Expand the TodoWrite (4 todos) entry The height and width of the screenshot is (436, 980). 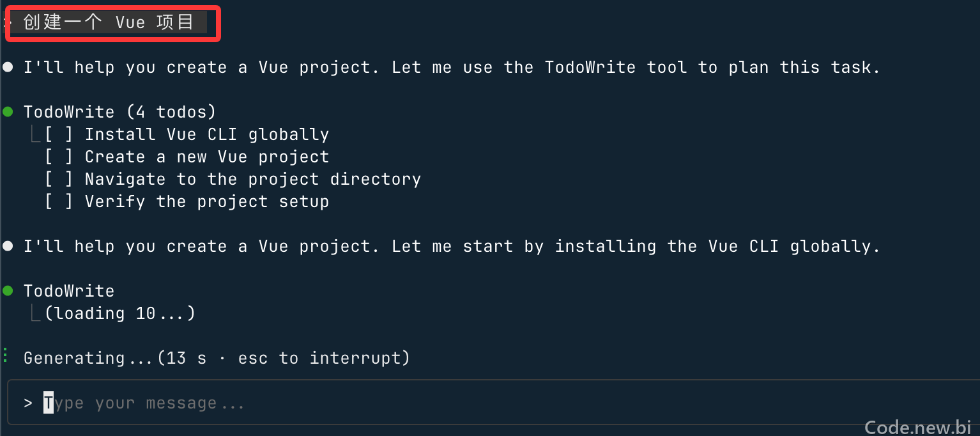tap(120, 112)
